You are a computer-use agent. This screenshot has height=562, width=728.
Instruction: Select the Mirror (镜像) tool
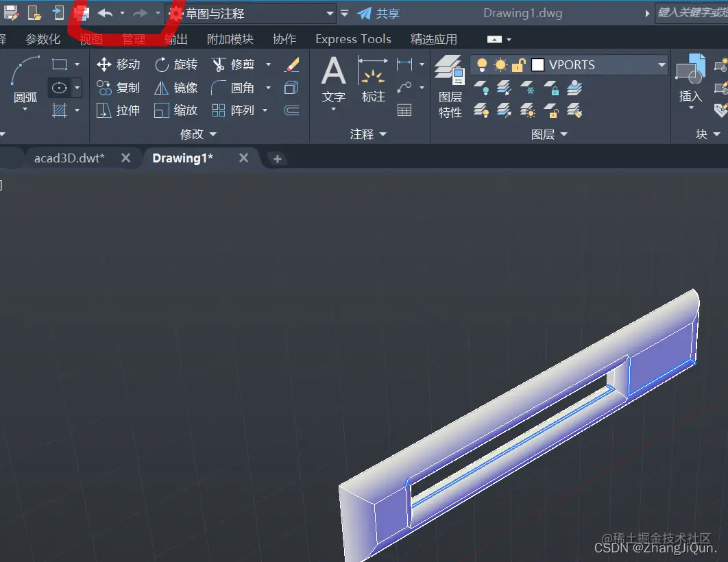(x=176, y=88)
